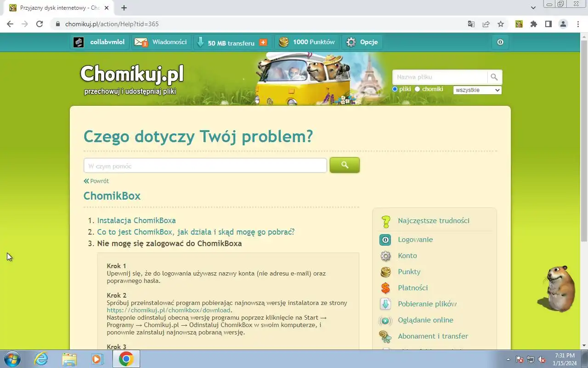This screenshot has height=368, width=588.
Task: Click the Chomikuj.pl logo
Action: tap(132, 74)
